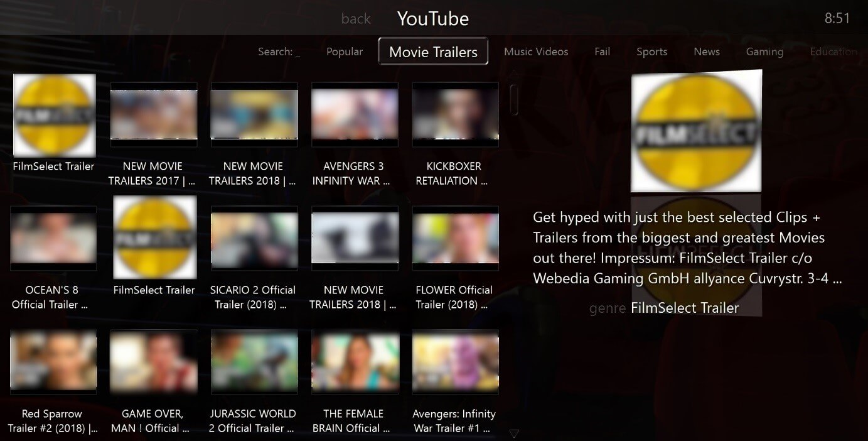This screenshot has width=868, height=441.
Task: Select the FilmSelect Trailer icon in second row
Action: (x=154, y=237)
